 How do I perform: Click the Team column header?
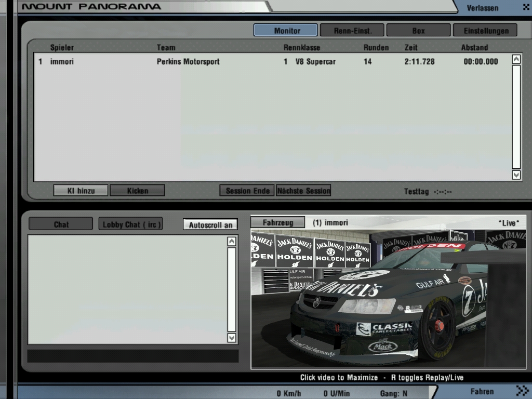pyautogui.click(x=166, y=47)
